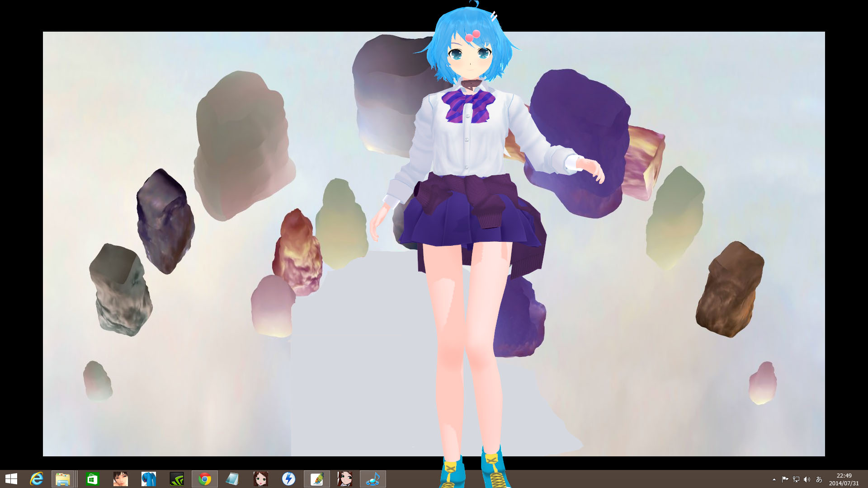Image resolution: width=868 pixels, height=488 pixels.
Task: Open the volume speaker tray icon
Action: coord(807,479)
